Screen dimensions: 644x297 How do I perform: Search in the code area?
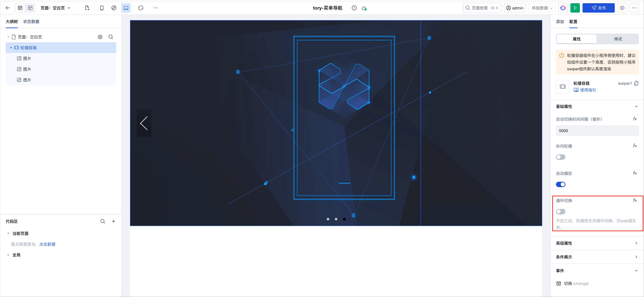tap(103, 221)
